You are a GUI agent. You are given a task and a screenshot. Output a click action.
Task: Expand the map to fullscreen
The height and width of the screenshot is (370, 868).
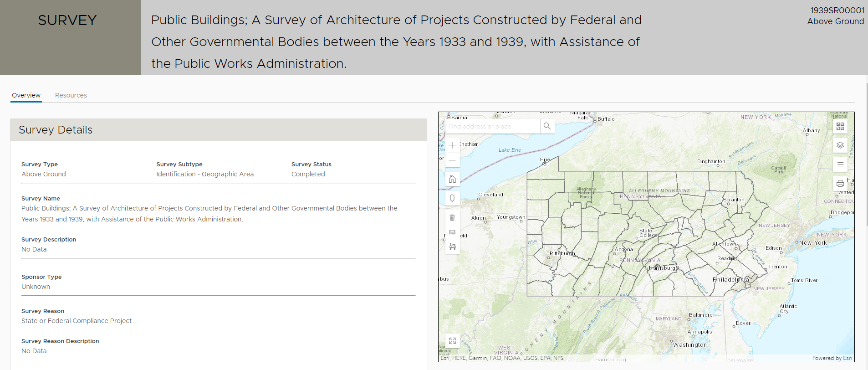coord(452,341)
